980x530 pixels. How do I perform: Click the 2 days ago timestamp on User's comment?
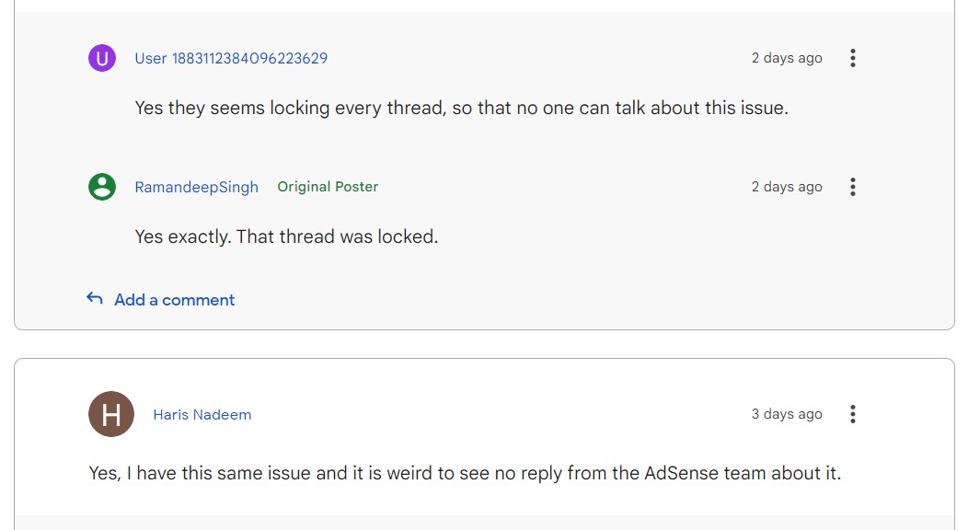click(x=786, y=58)
